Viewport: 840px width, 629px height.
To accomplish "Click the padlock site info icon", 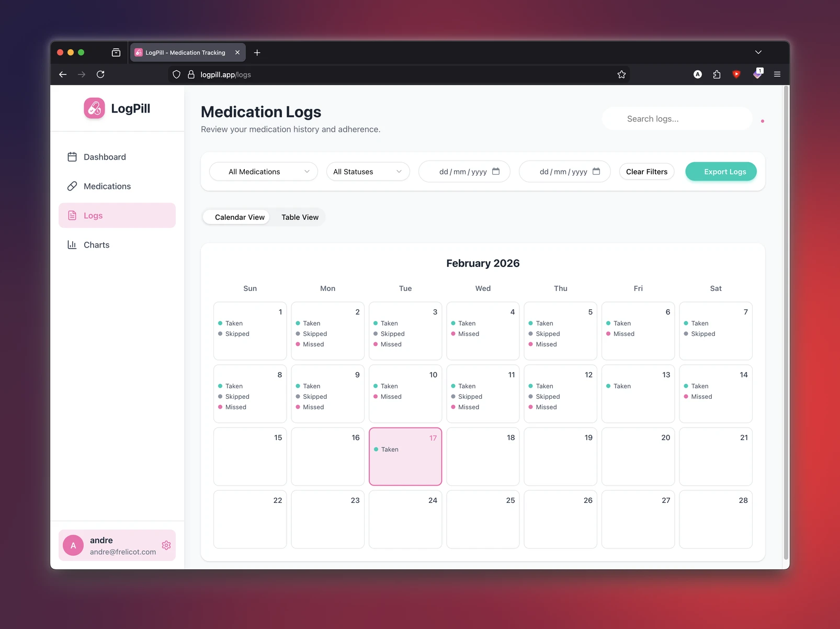I will click(x=191, y=74).
